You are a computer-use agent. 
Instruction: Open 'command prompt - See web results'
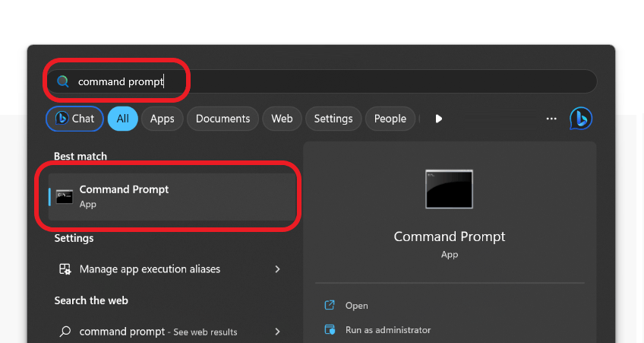click(x=172, y=332)
